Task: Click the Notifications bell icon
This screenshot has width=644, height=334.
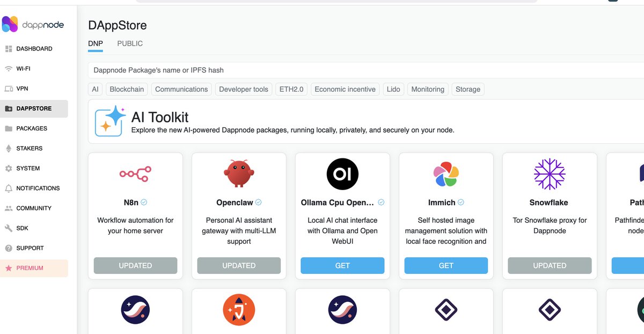Action: tap(8, 188)
